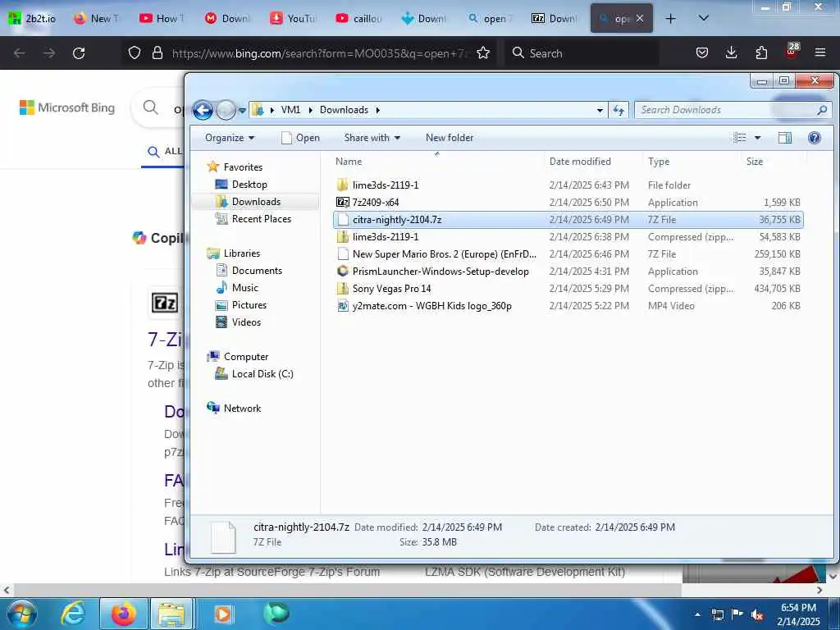Click the muted volume tray icon
The image size is (840, 630).
[x=757, y=615]
